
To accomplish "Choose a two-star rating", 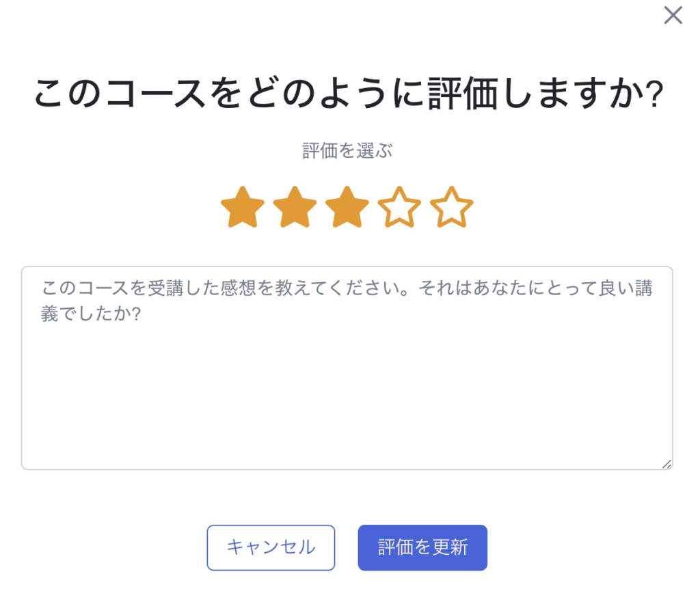I will [x=295, y=208].
